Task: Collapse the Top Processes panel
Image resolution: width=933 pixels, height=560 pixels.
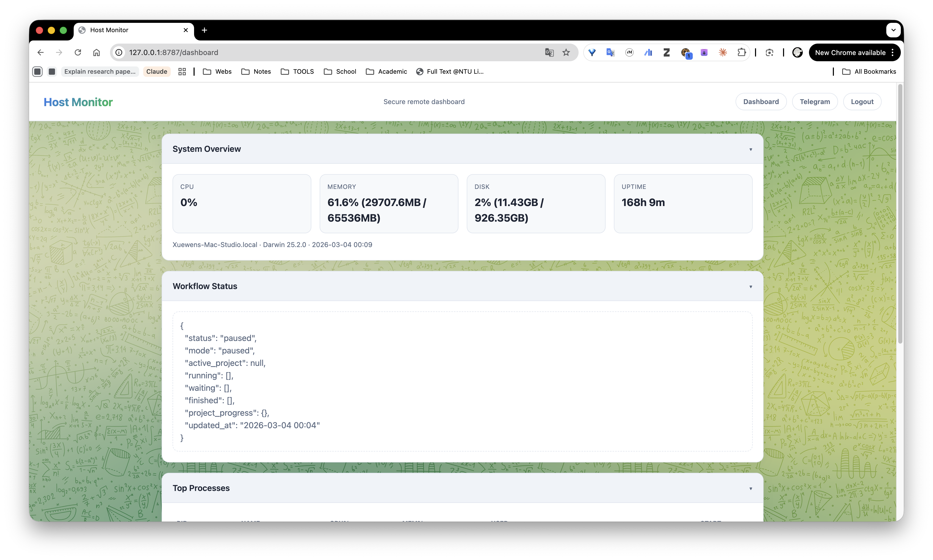Action: click(x=750, y=489)
